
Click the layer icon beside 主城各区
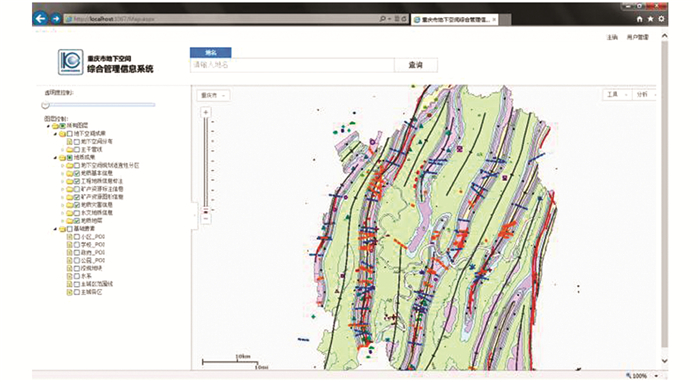coord(69,293)
